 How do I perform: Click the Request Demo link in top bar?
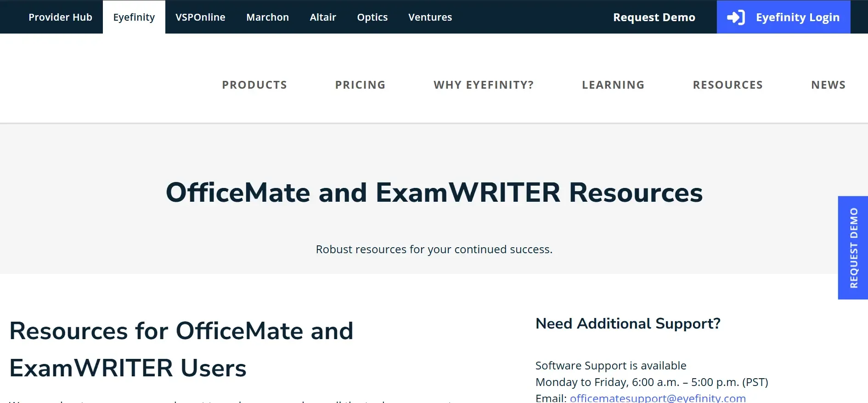[654, 17]
